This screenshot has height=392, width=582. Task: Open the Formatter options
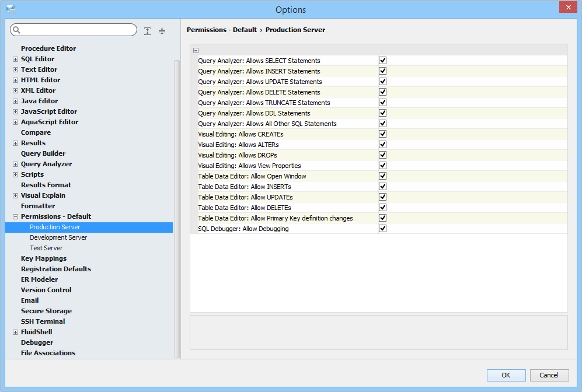pyautogui.click(x=38, y=206)
